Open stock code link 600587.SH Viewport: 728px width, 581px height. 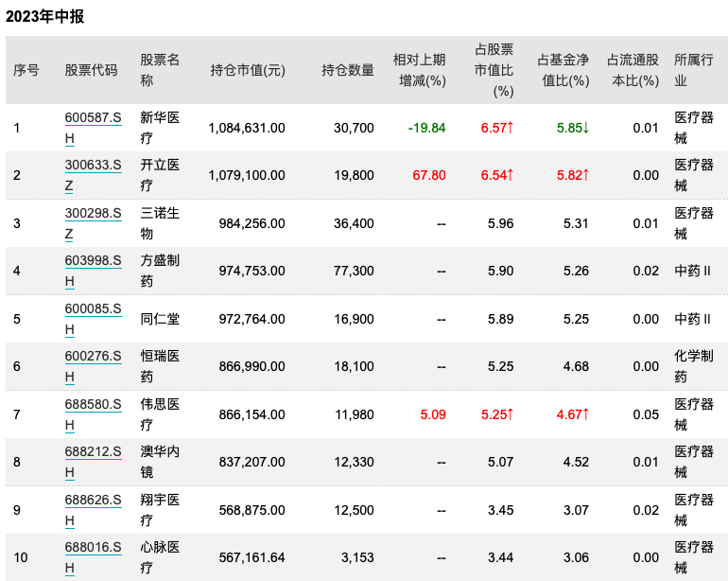click(93, 128)
